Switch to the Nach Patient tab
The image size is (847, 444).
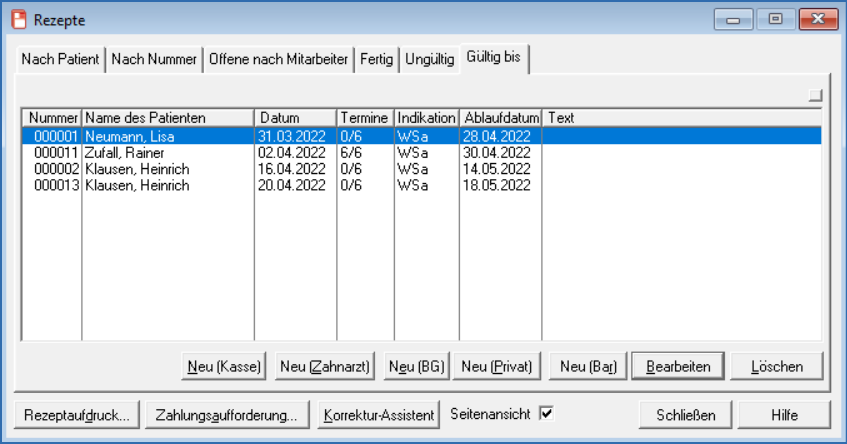(x=61, y=60)
